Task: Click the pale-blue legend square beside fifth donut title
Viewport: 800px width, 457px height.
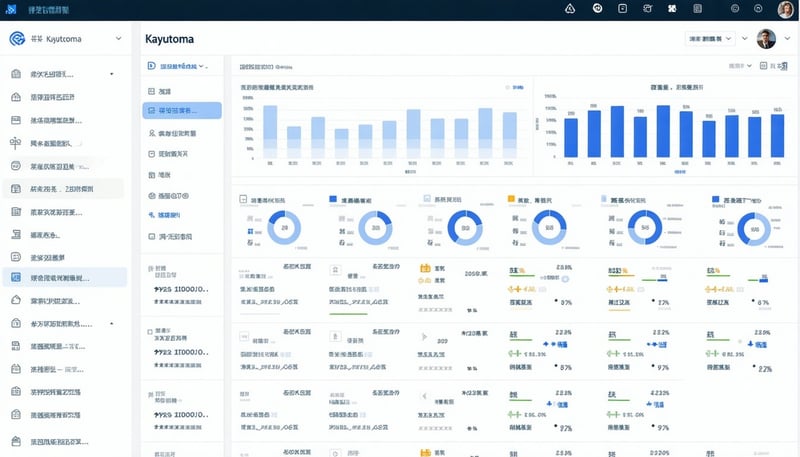Action: pos(604,199)
